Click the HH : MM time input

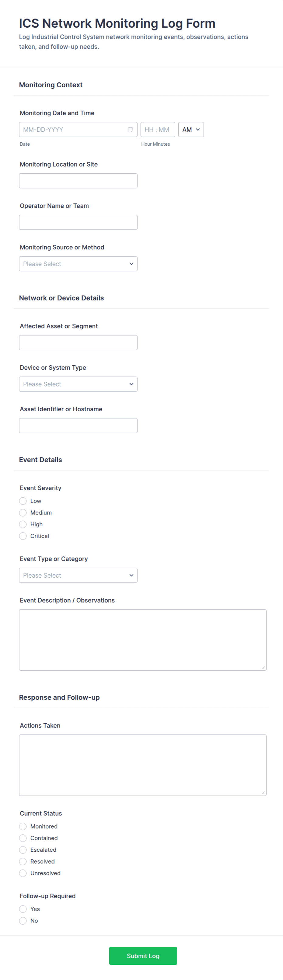pos(158,130)
